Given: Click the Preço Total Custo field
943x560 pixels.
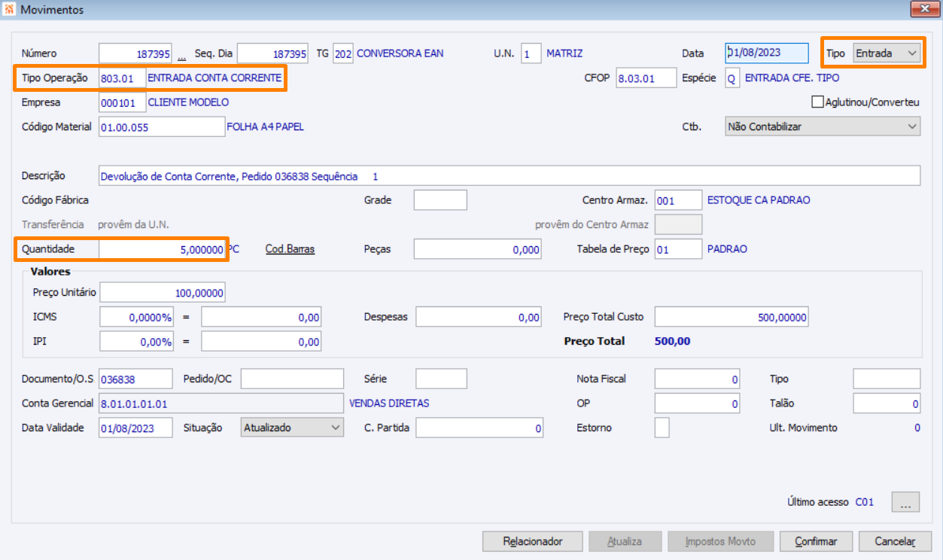Looking at the screenshot, I should (x=732, y=317).
